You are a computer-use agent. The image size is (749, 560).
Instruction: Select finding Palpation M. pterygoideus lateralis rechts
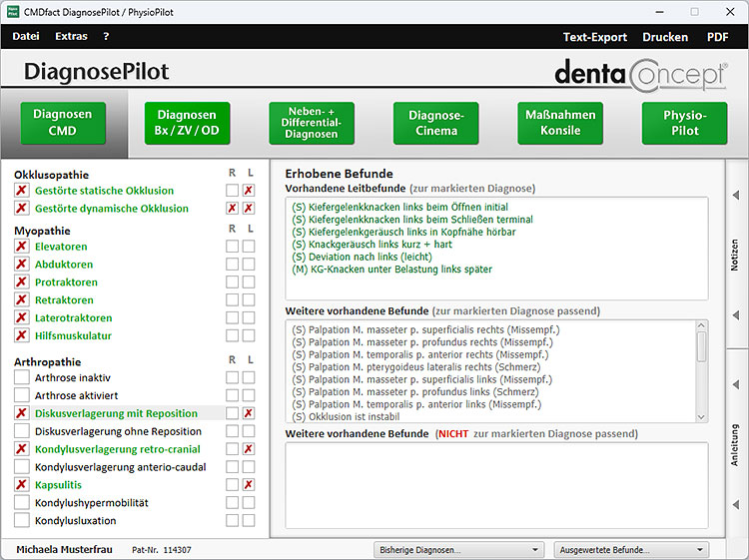416,367
